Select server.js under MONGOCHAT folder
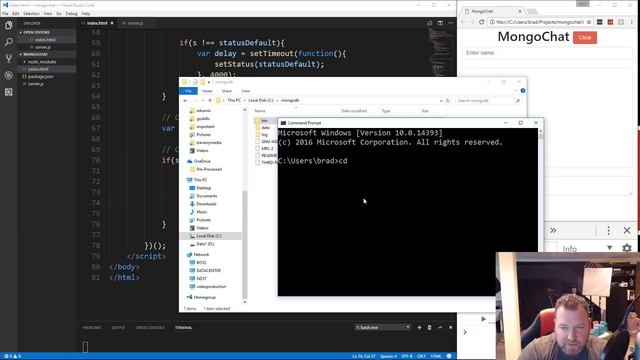This screenshot has height=360, width=640. pyautogui.click(x=36, y=84)
